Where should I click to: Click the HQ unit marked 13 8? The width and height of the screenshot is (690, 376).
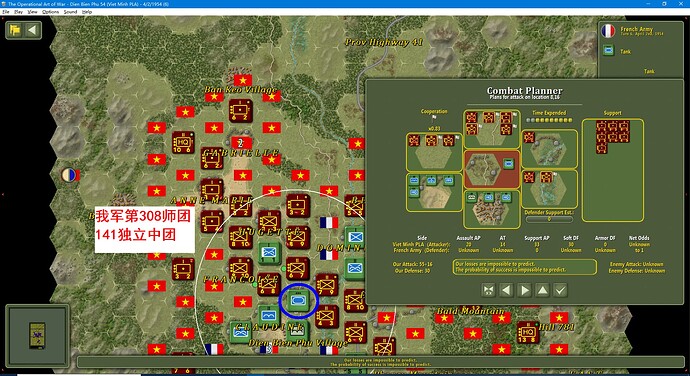tap(528, 333)
